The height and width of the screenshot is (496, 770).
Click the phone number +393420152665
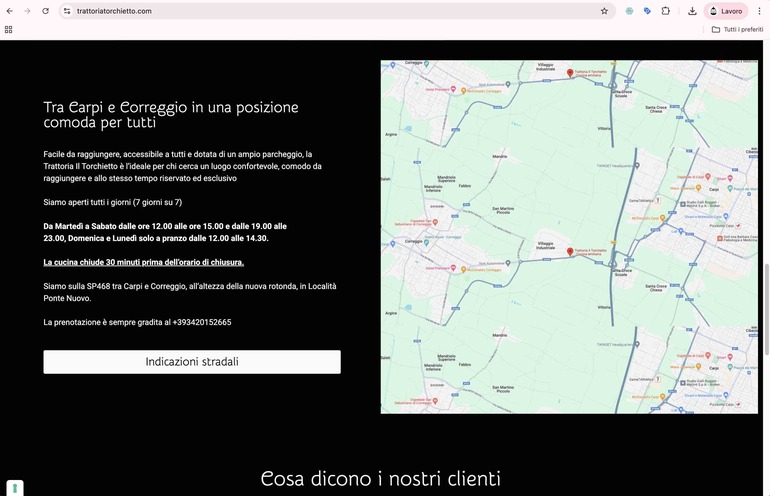pyautogui.click(x=201, y=322)
